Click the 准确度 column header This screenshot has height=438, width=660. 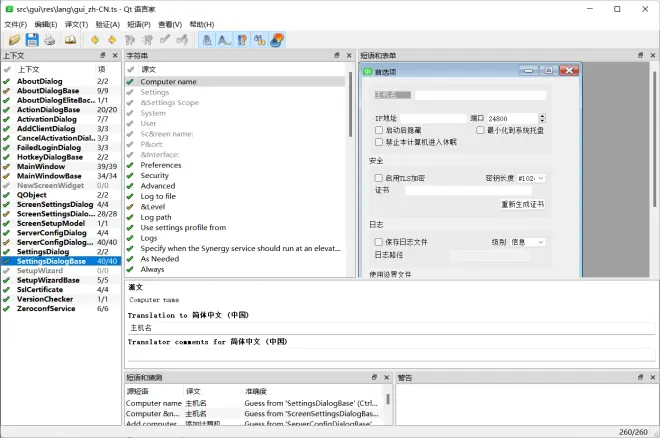256,391
